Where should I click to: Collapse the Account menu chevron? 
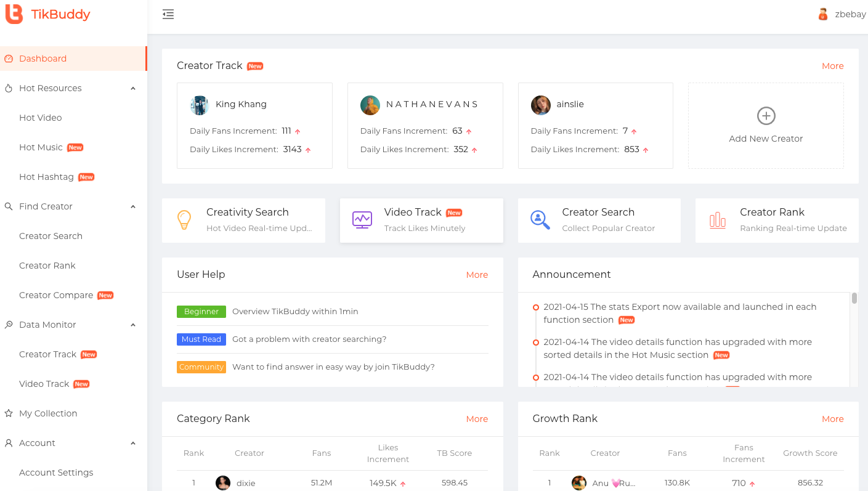tap(133, 443)
